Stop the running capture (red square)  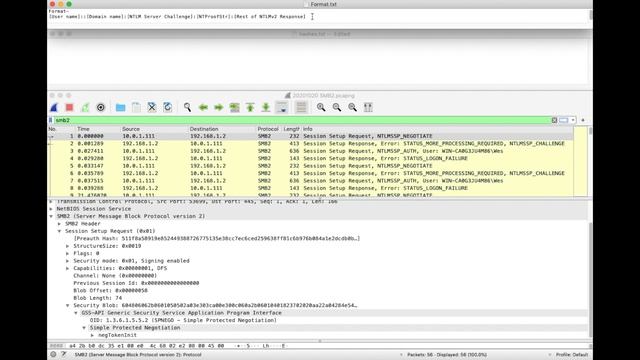click(x=69, y=107)
